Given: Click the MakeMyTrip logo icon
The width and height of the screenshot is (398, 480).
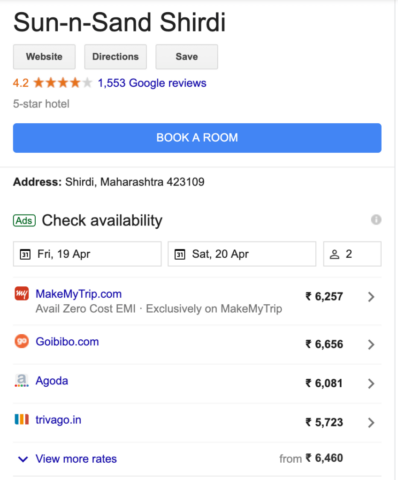Looking at the screenshot, I should pos(22,294).
